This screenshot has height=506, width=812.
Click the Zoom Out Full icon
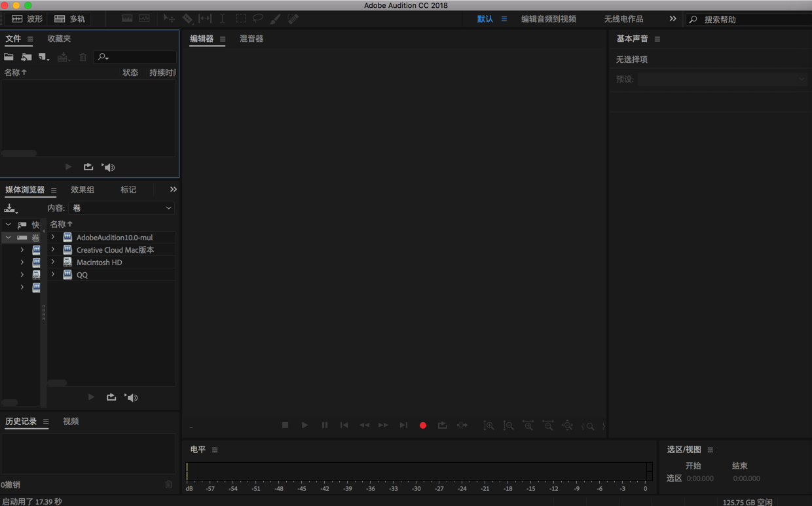pos(567,425)
